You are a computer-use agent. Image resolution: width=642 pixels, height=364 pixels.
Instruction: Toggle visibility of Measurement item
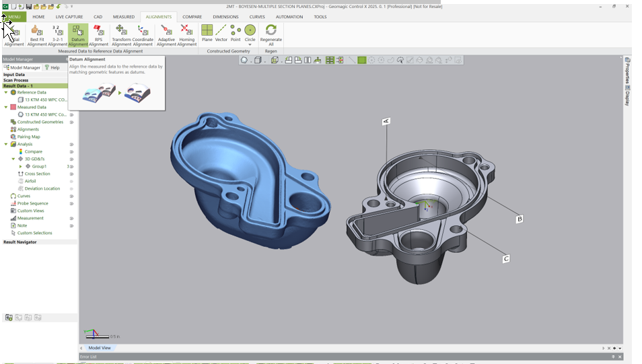coord(71,218)
